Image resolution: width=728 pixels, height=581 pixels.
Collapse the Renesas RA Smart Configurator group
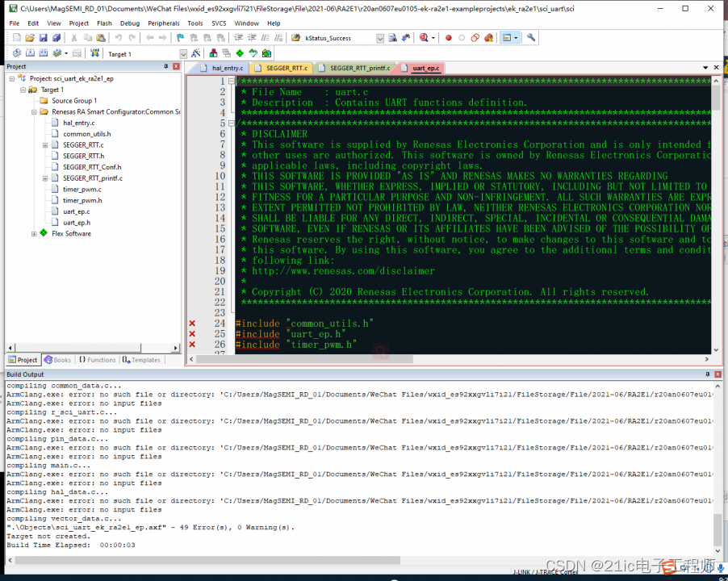point(34,112)
